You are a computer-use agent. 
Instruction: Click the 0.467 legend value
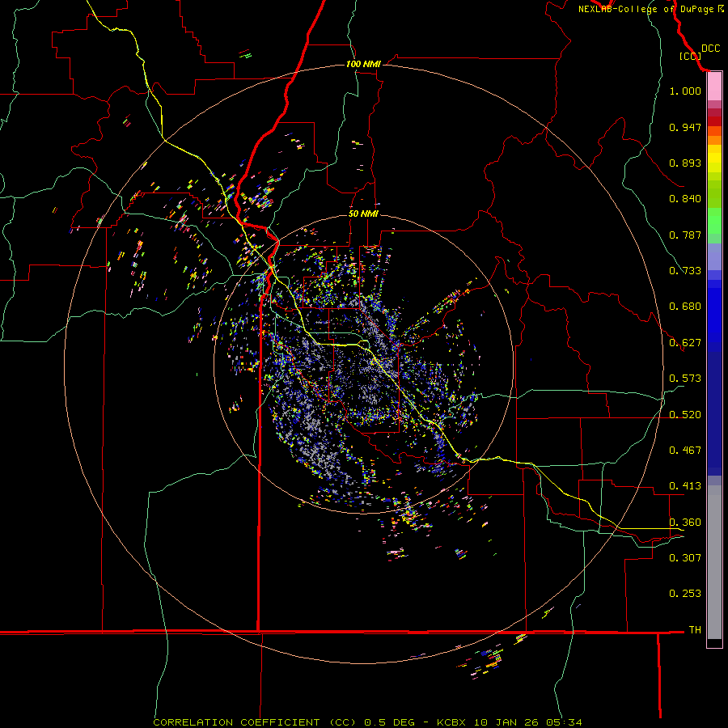[685, 451]
